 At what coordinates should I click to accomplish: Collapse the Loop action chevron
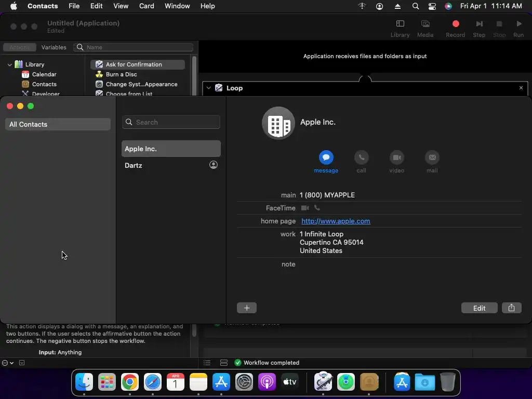pyautogui.click(x=209, y=88)
